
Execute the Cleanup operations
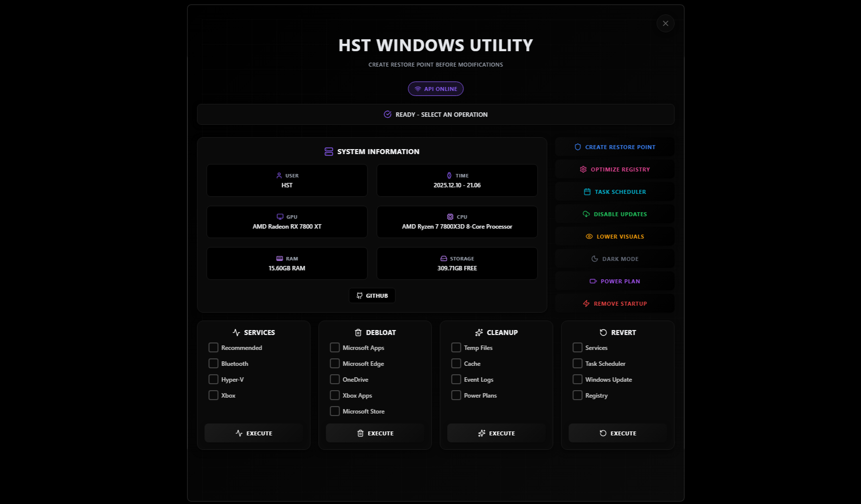(x=496, y=433)
